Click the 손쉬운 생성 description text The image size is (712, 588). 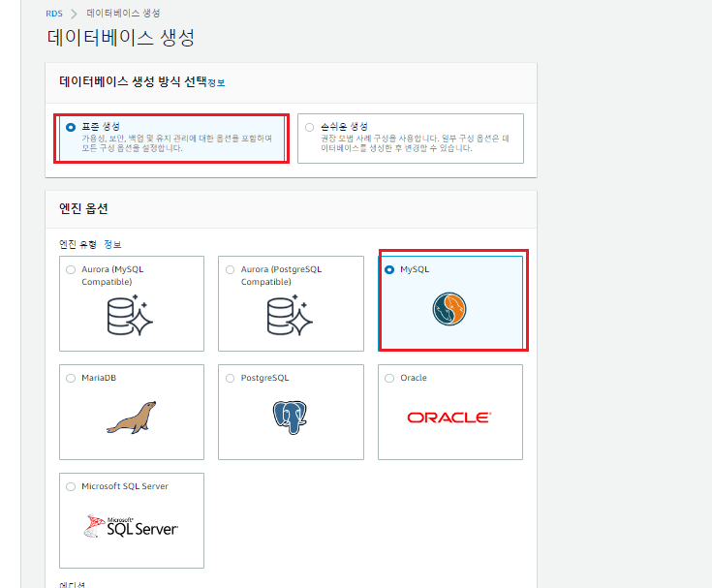[x=415, y=143]
